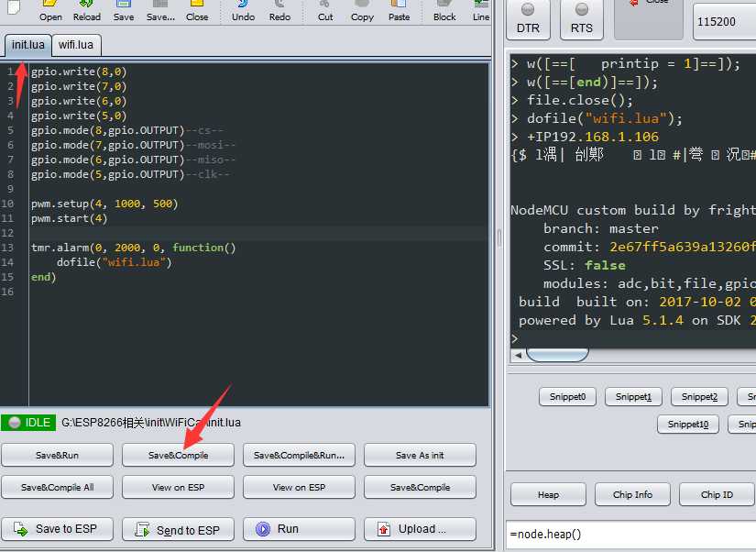Viewport: 756px width, 552px height.
Task: Paste from clipboard using the toolbar
Action: [x=399, y=12]
